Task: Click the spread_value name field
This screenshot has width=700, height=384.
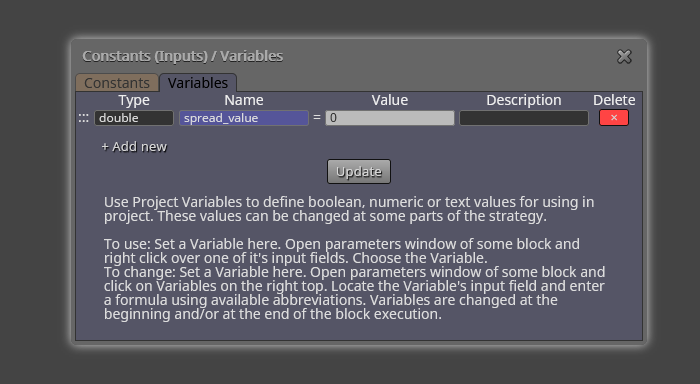Action: 244,118
